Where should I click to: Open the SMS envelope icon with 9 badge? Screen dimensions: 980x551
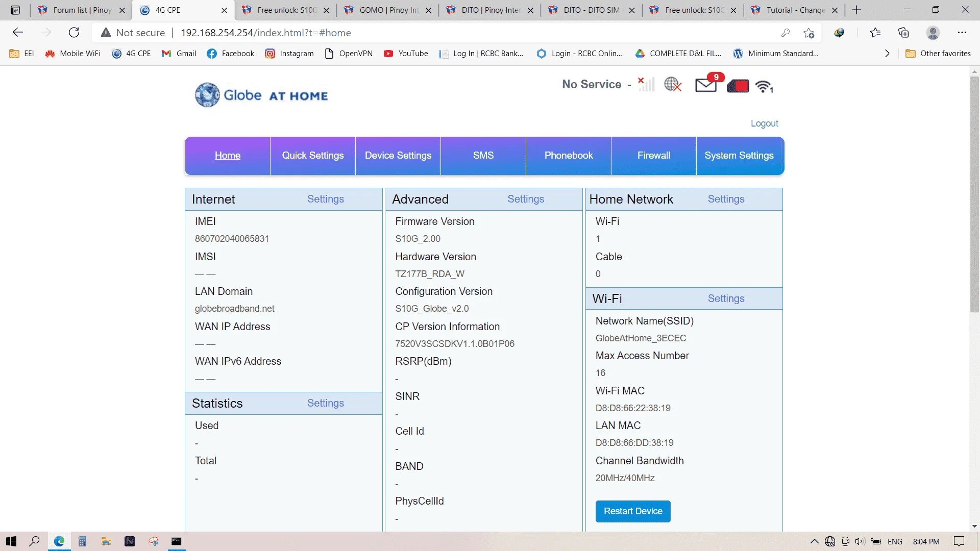708,83
